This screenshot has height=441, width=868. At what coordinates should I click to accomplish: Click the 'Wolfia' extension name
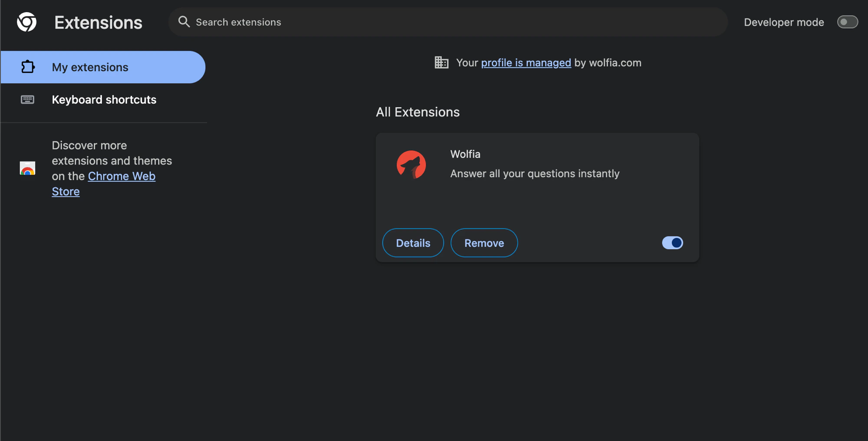coord(465,154)
